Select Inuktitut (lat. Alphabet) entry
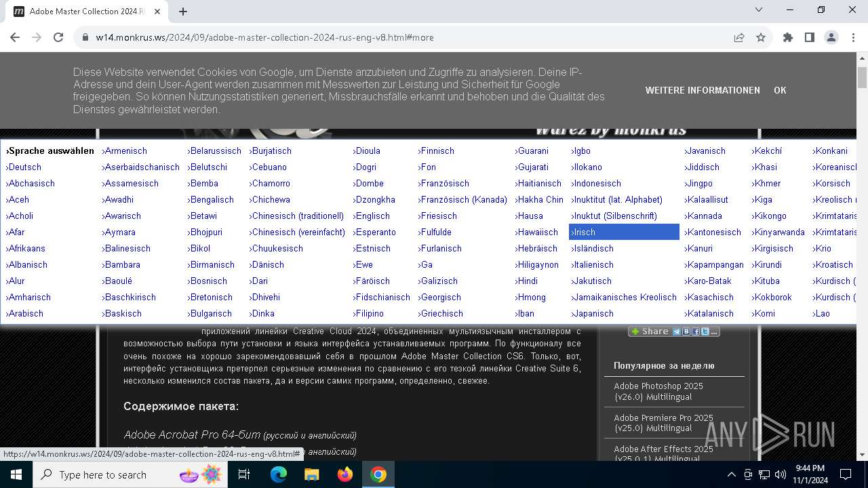868x488 pixels. (x=616, y=199)
